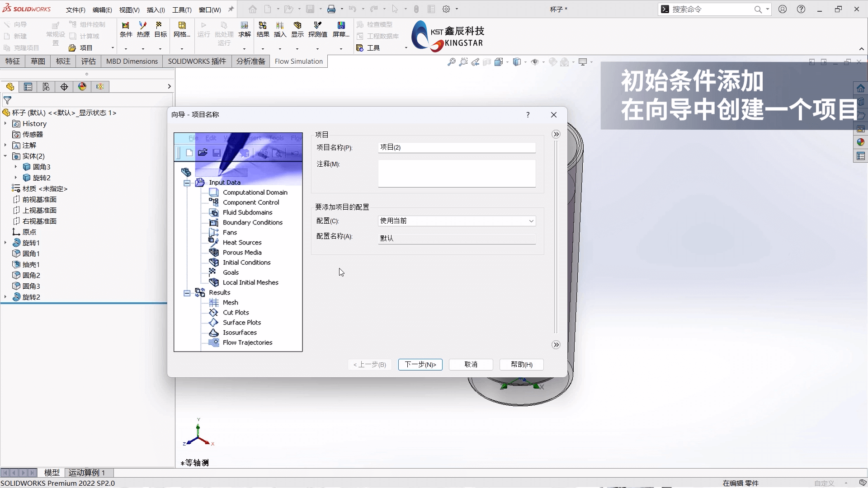Click the Porous Media icon in wizard
Viewport: 868px width, 488px height.
click(213, 252)
